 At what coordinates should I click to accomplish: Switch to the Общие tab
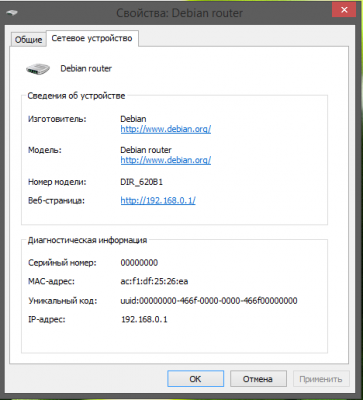(x=28, y=40)
